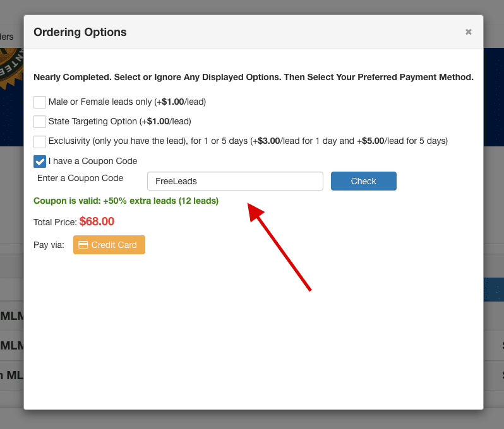The width and height of the screenshot is (504, 429).
Task: Click the Pay via label
Action: 49,245
